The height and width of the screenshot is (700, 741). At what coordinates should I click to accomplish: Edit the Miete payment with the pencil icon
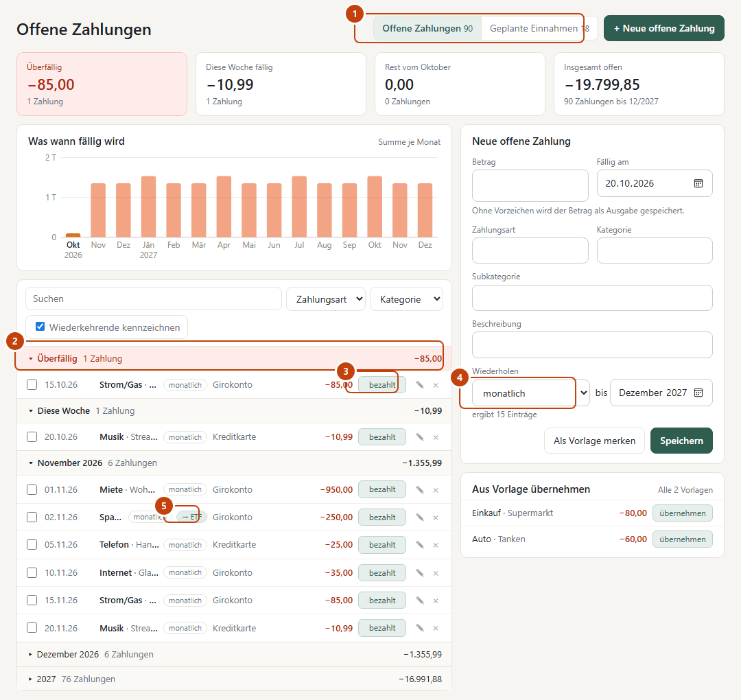pyautogui.click(x=420, y=490)
